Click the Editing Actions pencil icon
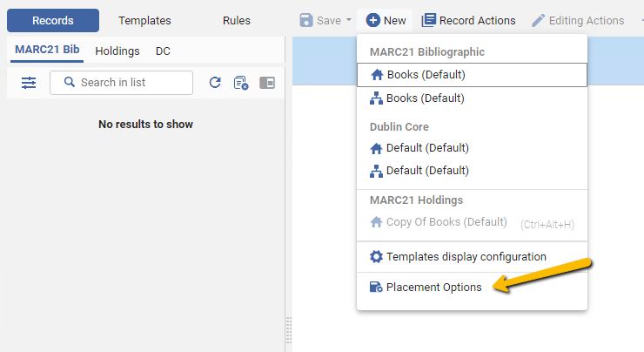 (x=538, y=20)
